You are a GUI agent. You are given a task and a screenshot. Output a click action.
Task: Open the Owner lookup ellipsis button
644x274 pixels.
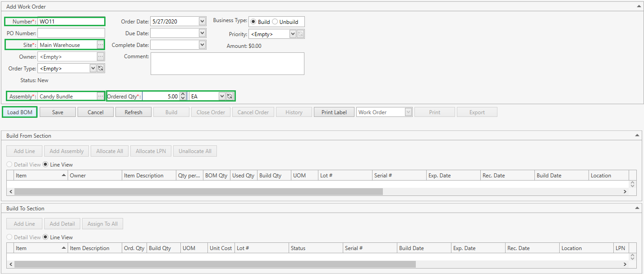coord(101,56)
